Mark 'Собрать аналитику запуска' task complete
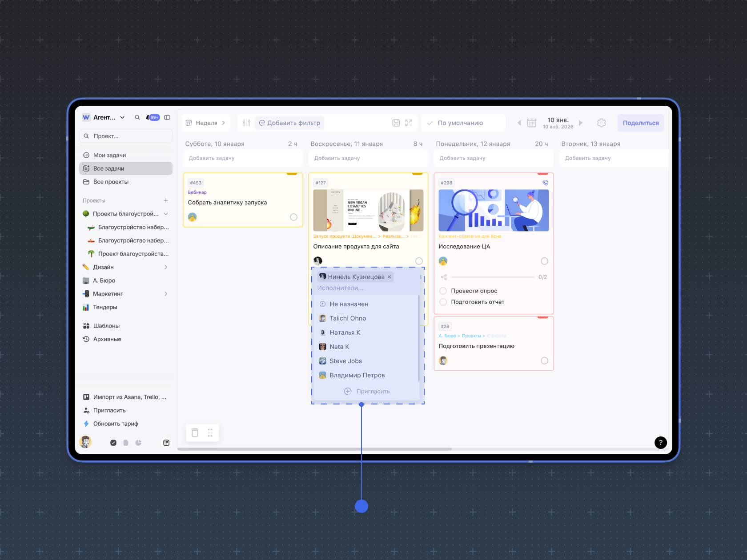 pyautogui.click(x=293, y=217)
